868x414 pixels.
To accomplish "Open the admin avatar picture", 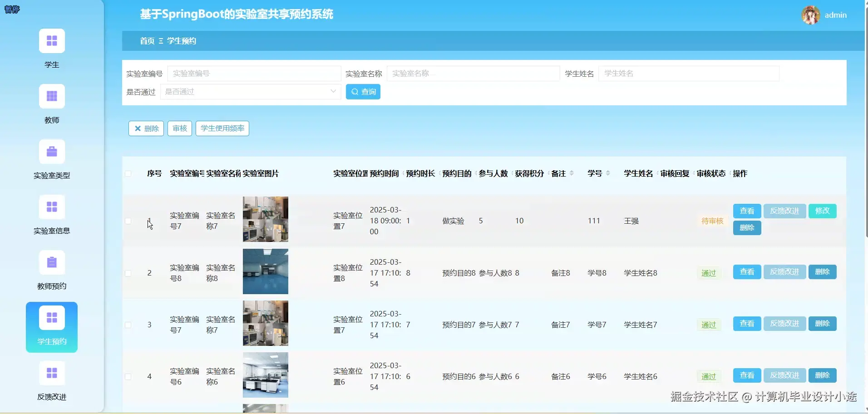I will point(811,15).
